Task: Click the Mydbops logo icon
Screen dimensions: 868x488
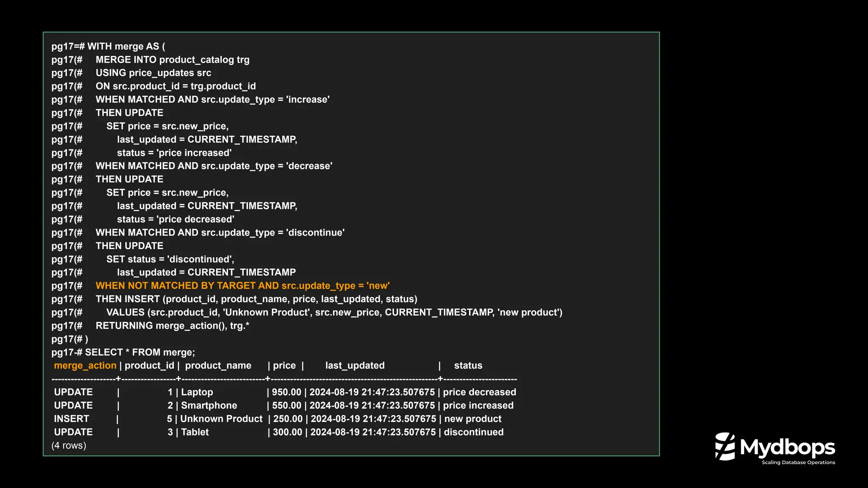Action: pyautogui.click(x=725, y=446)
